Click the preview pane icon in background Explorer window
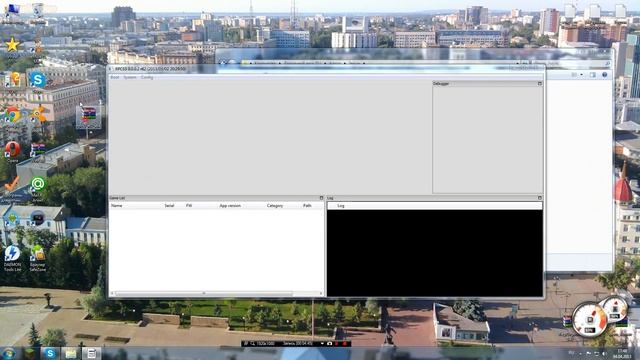This screenshot has height=360, width=640. click(x=593, y=75)
